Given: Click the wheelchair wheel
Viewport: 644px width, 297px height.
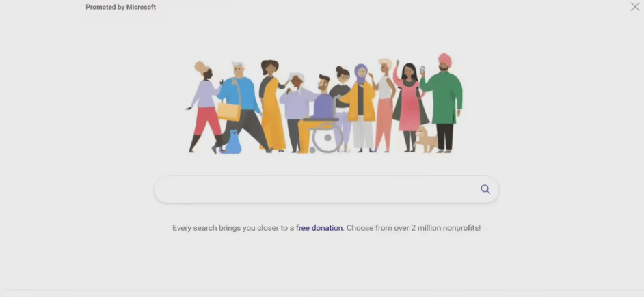Looking at the screenshot, I should tap(327, 138).
